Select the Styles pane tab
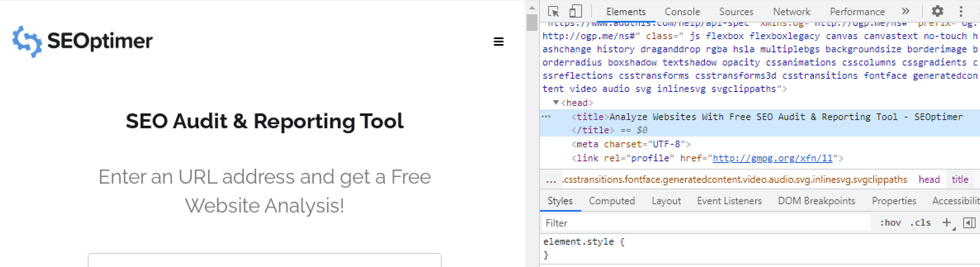Image resolution: width=980 pixels, height=267 pixels. coord(560,201)
